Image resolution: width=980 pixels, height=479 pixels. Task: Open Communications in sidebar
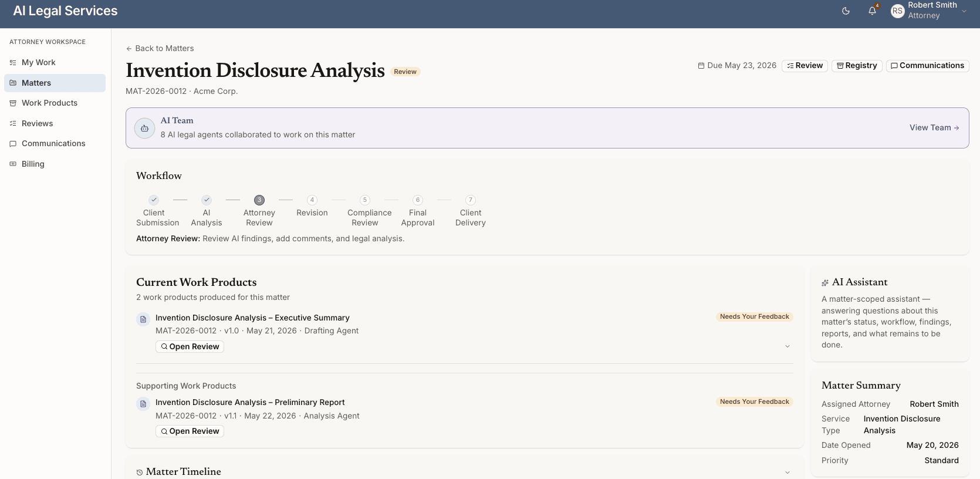coord(55,143)
